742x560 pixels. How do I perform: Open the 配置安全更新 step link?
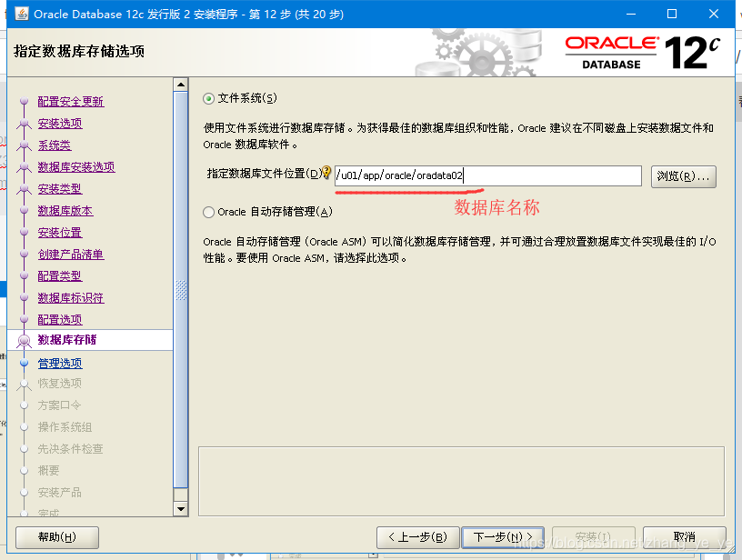pos(71,101)
